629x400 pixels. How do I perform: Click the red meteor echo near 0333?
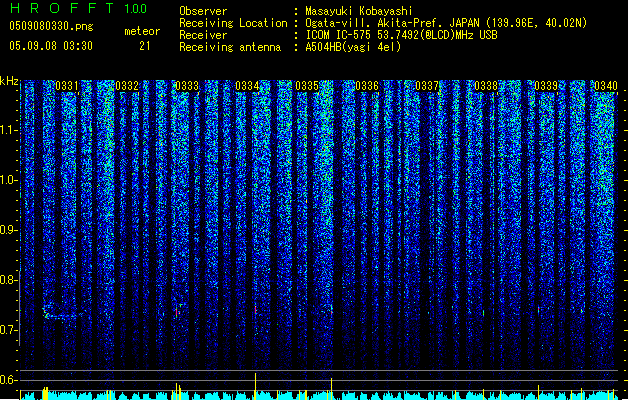pos(177,312)
